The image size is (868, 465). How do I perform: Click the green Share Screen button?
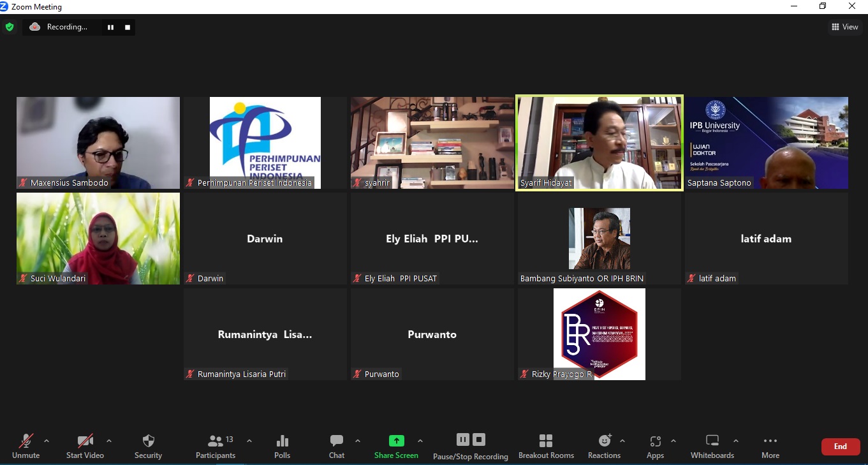396,446
